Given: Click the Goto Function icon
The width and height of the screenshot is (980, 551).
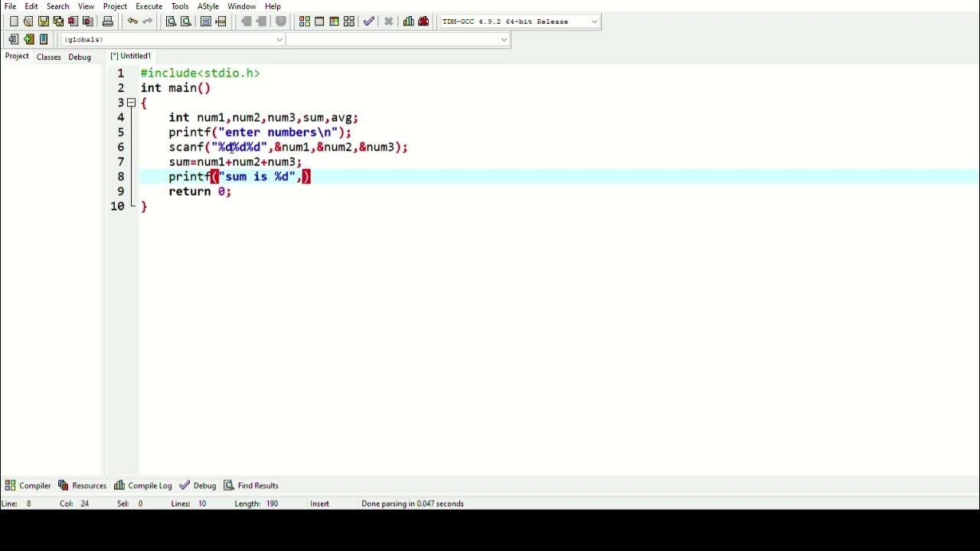Looking at the screenshot, I should pos(206,21).
